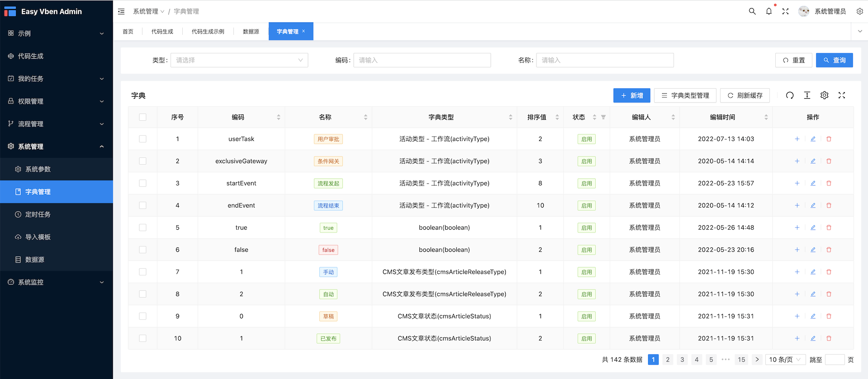The width and height of the screenshot is (868, 379).
Task: Open the tabs overflow chevron dropdown
Action: coord(860,31)
